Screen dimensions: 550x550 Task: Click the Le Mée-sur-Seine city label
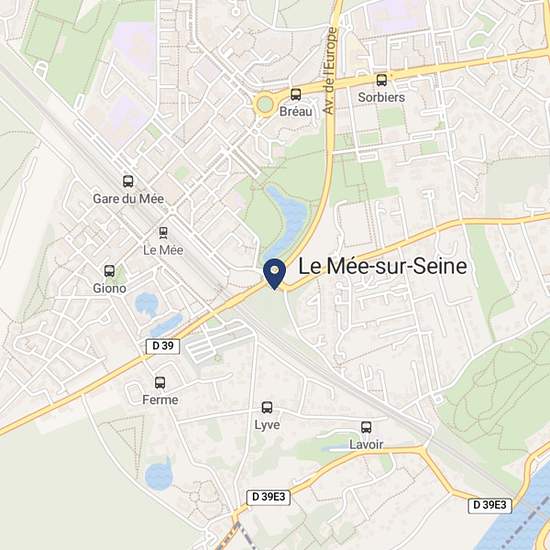tap(382, 266)
